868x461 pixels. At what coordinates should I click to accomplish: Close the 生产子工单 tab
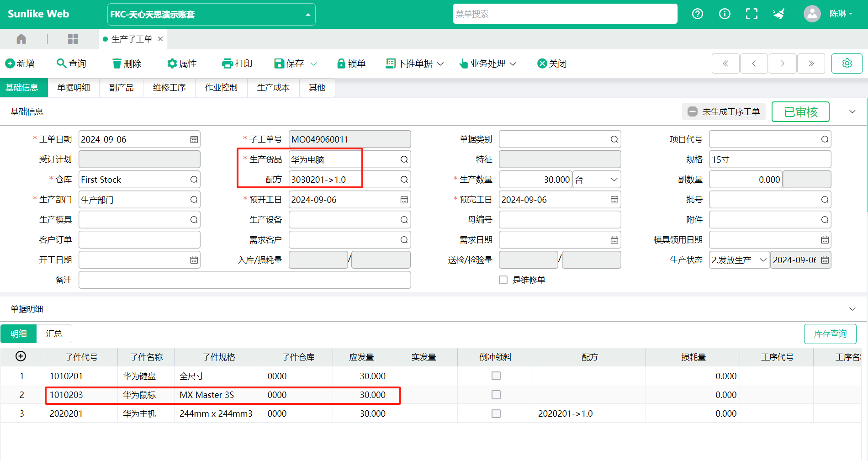(160, 39)
